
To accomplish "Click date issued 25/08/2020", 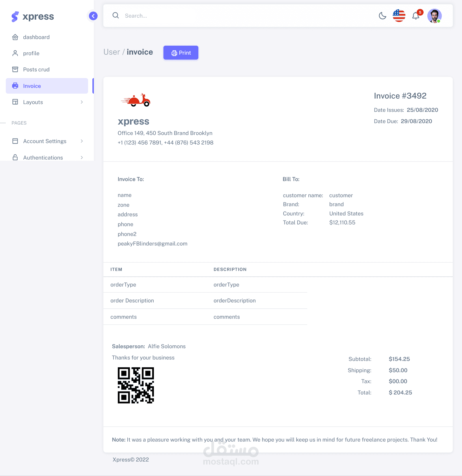I will [422, 110].
